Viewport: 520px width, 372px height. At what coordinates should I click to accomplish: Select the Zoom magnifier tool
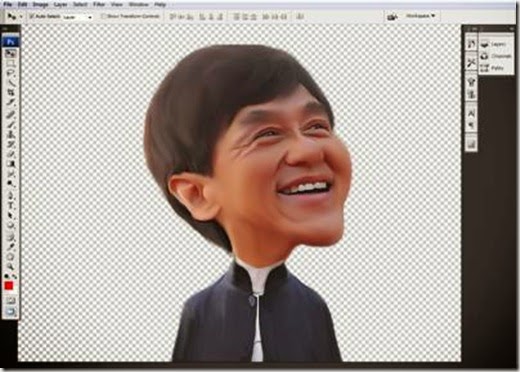point(11,266)
